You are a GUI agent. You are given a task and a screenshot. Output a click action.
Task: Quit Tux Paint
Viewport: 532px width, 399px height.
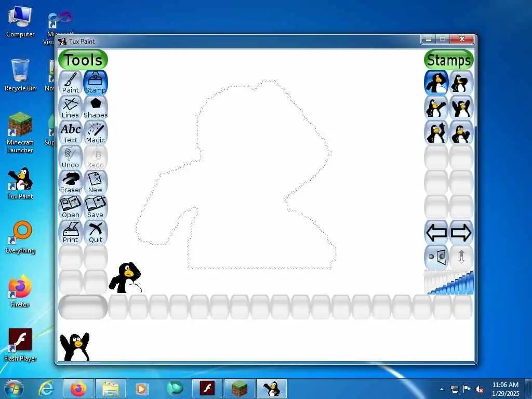coord(96,232)
